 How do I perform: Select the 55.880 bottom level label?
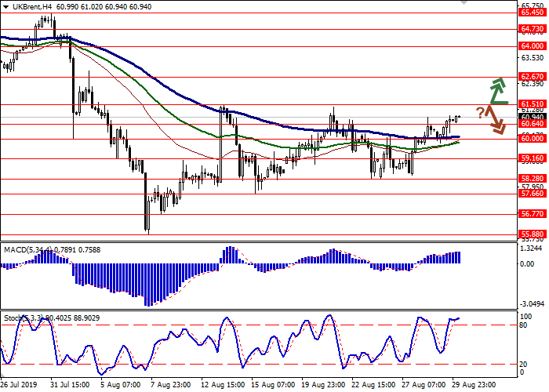pos(532,234)
